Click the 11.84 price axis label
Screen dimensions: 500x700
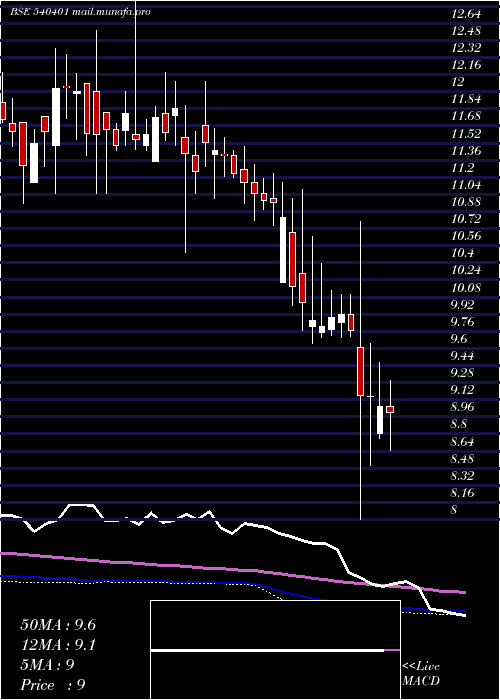click(x=466, y=100)
